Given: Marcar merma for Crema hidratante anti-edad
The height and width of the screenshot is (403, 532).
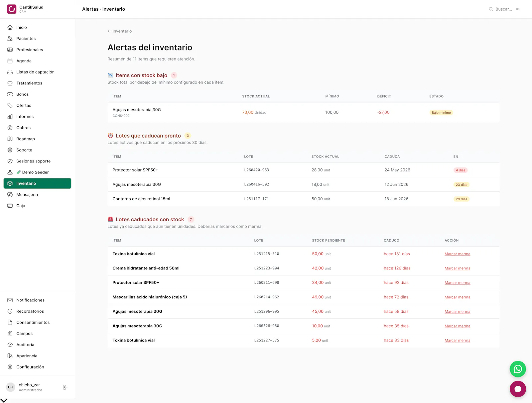Looking at the screenshot, I should point(457,268).
